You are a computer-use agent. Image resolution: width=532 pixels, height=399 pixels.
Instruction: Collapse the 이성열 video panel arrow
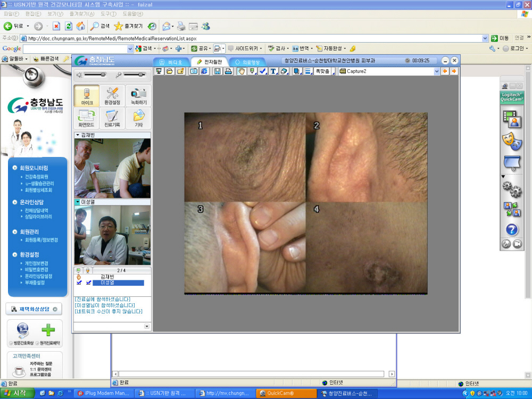77,202
